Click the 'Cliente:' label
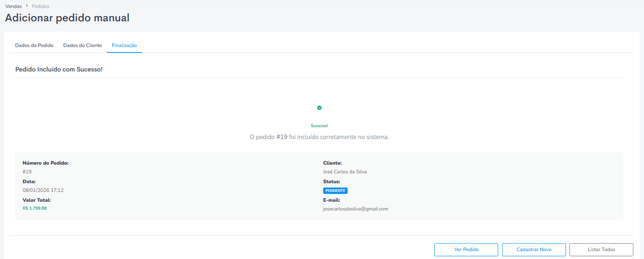Image resolution: width=644 pixels, height=259 pixels. [x=332, y=163]
